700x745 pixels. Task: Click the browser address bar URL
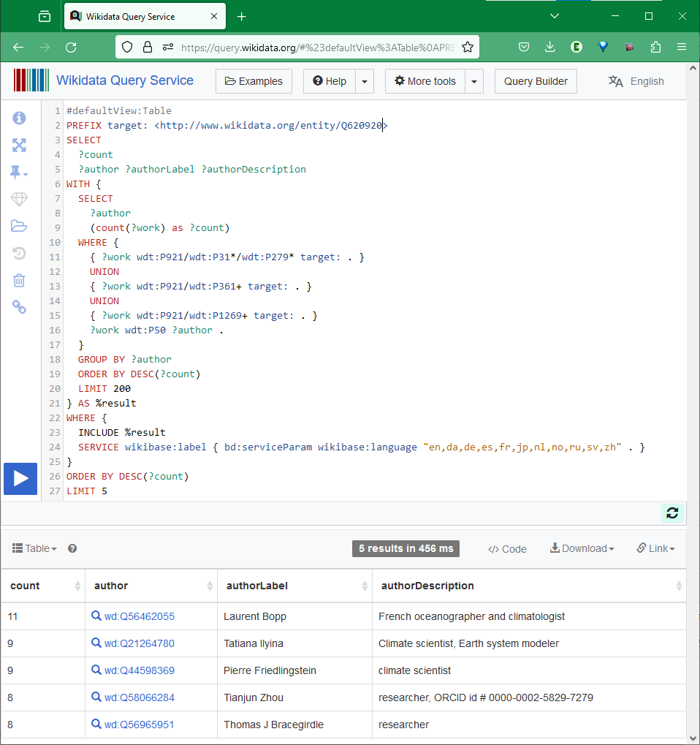318,47
